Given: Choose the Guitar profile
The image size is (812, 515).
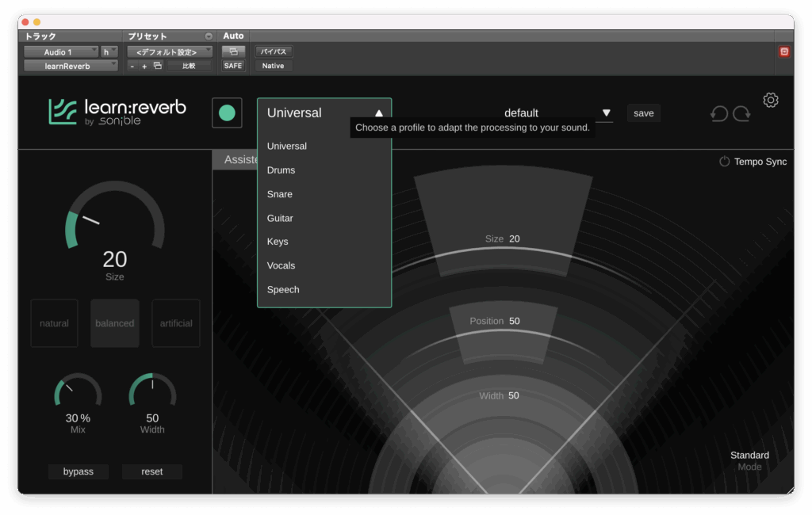Looking at the screenshot, I should [x=324, y=218].
